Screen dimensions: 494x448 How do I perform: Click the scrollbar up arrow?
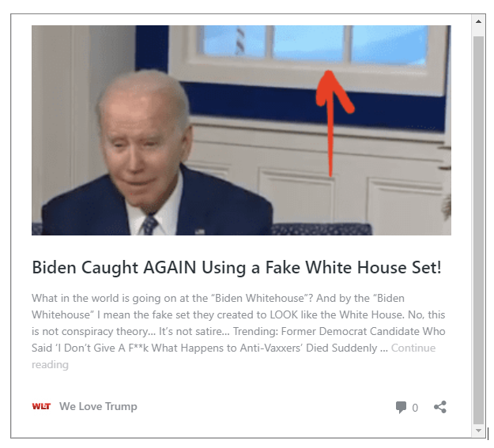click(x=478, y=21)
